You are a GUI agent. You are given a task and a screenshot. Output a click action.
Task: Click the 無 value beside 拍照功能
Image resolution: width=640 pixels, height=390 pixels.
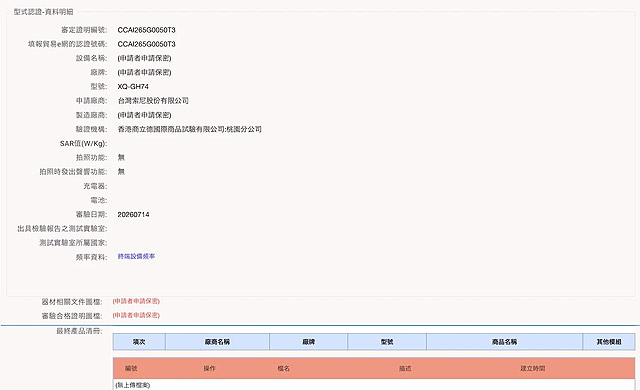point(121,157)
